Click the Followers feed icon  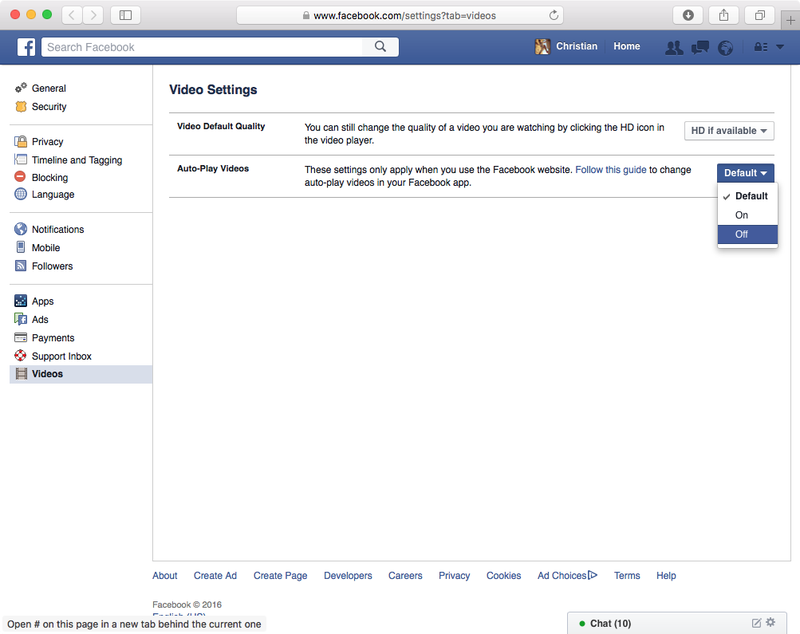[x=20, y=265]
